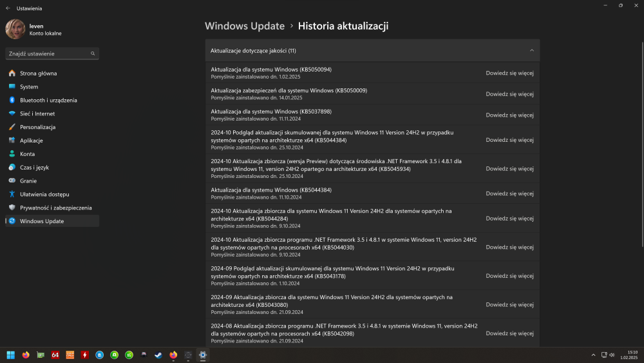
Task: Open the Bluetooth i urządzenia icon
Action: (12, 100)
